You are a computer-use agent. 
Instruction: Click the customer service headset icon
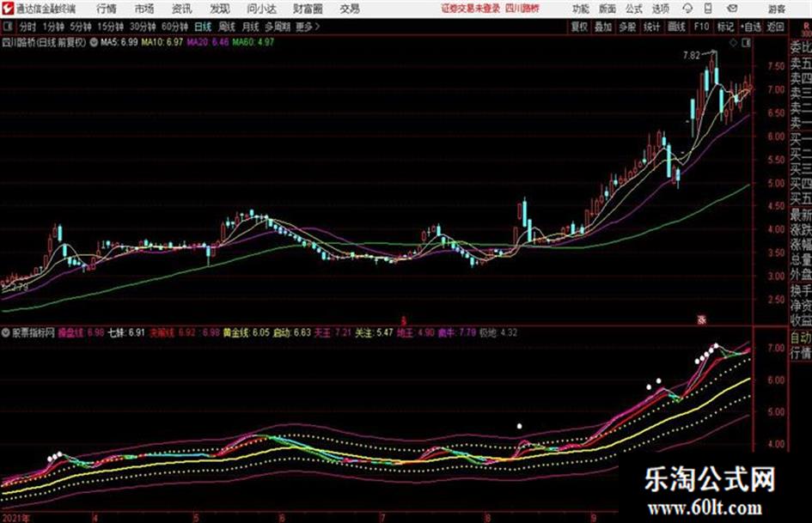tap(687, 9)
